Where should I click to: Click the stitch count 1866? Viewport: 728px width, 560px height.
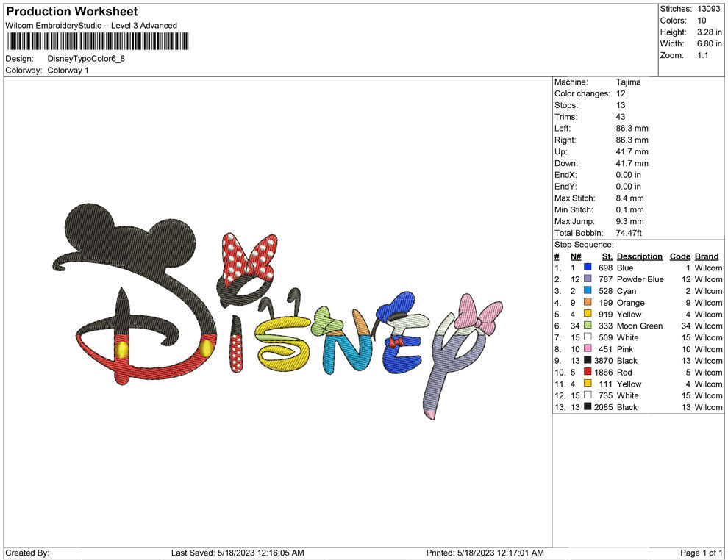tap(603, 372)
